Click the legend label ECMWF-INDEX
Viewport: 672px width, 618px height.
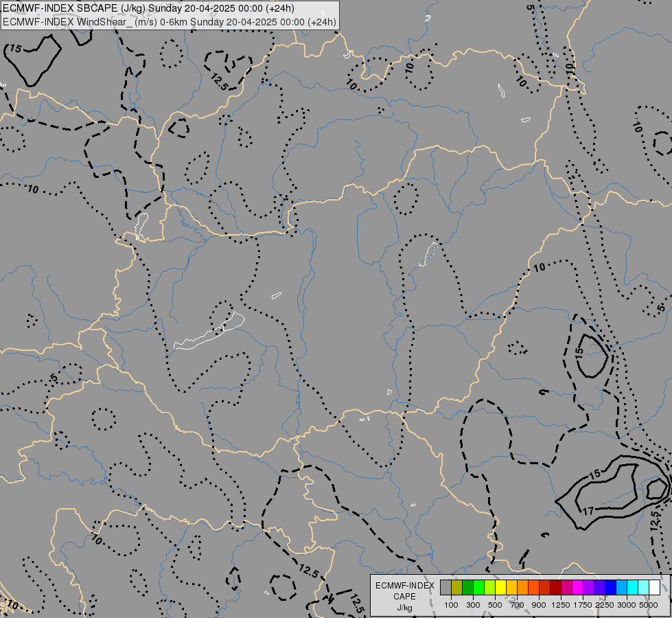[404, 586]
